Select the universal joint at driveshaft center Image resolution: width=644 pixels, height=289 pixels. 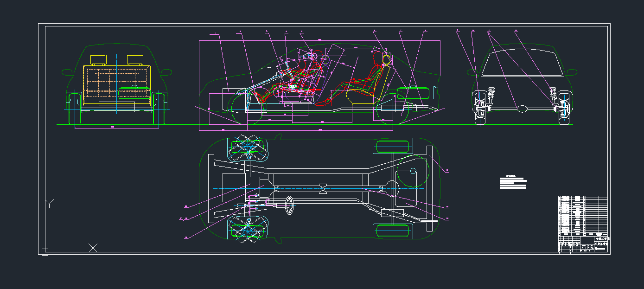pyautogui.click(x=322, y=188)
